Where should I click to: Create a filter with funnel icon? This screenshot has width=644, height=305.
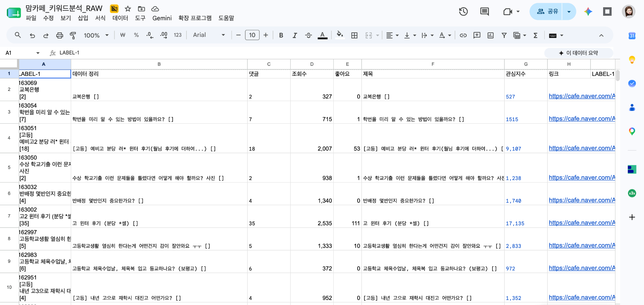coord(504,35)
